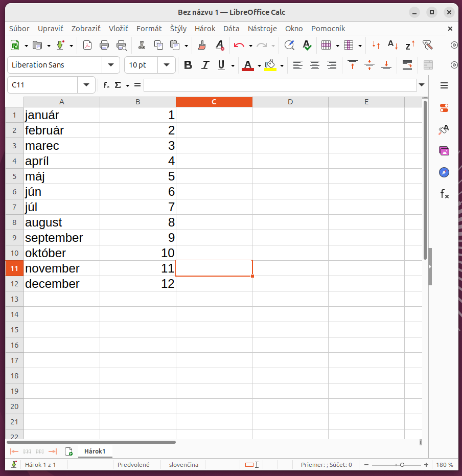Cut the selection with the scissors icon
This screenshot has width=462, height=476.
tap(142, 46)
